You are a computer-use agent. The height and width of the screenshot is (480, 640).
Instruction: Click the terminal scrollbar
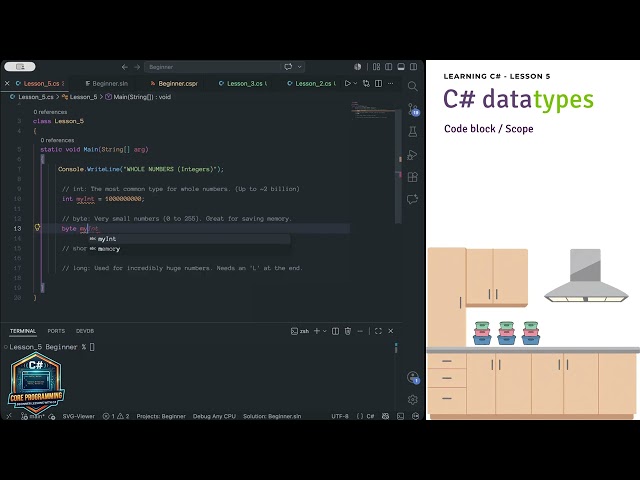pos(396,348)
